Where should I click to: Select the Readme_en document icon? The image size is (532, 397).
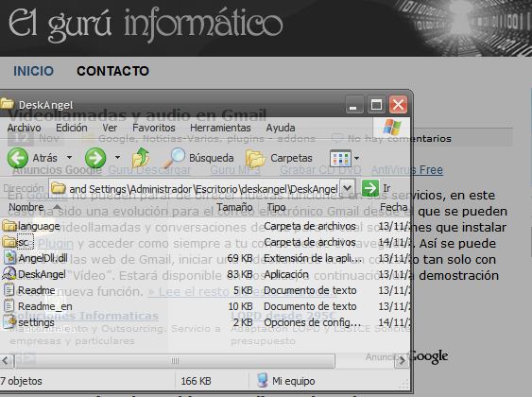9,306
